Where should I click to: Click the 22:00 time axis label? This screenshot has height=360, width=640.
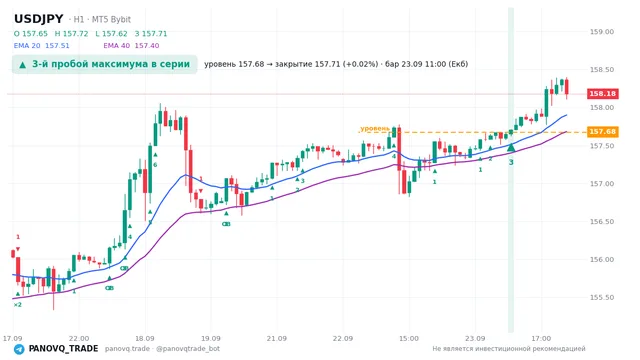point(79,338)
